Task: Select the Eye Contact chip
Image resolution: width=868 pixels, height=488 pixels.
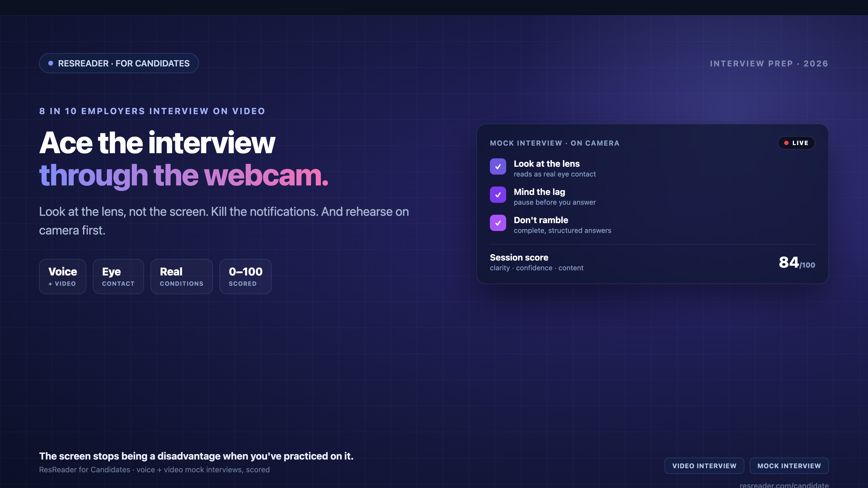Action: (118, 277)
